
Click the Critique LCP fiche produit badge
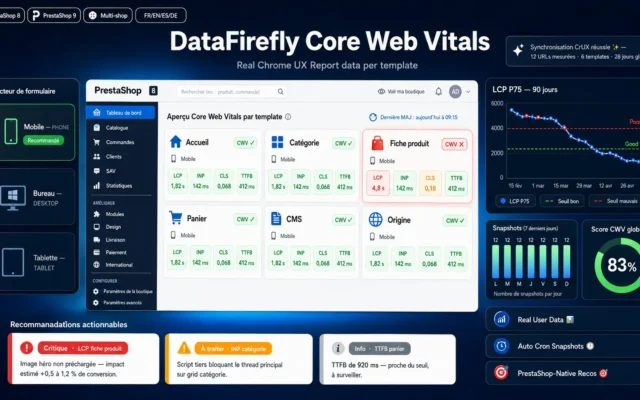[x=83, y=348]
